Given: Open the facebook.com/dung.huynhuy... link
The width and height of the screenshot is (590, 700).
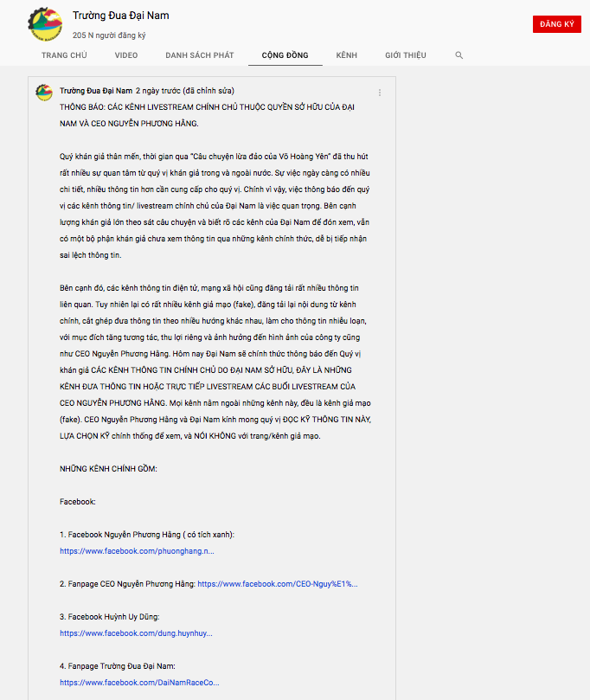Looking at the screenshot, I should [136, 633].
